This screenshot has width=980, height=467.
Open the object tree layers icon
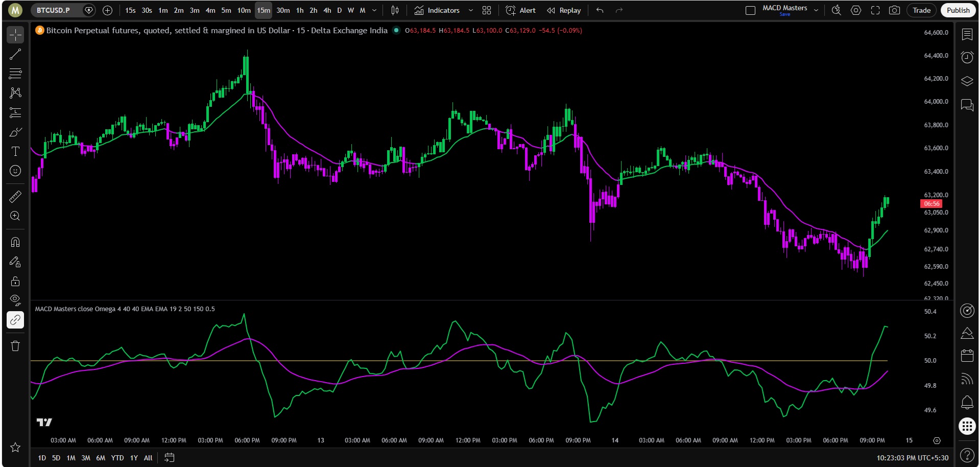pos(967,81)
